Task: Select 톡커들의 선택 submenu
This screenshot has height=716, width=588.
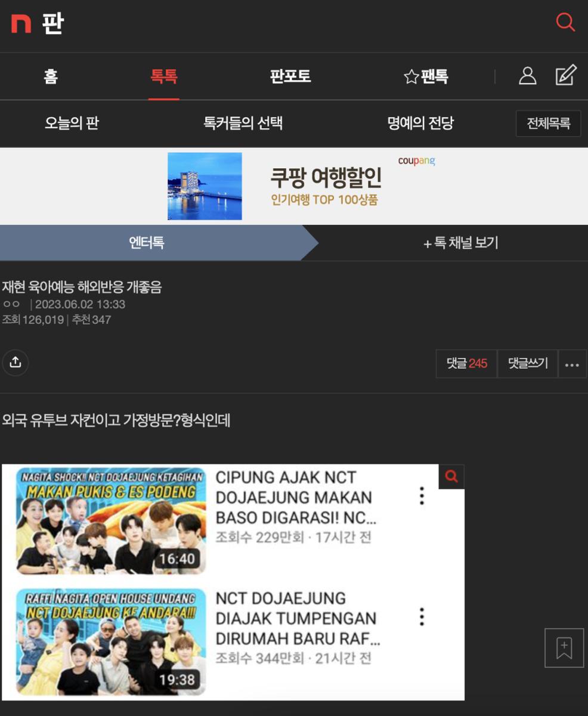Action: click(x=243, y=124)
